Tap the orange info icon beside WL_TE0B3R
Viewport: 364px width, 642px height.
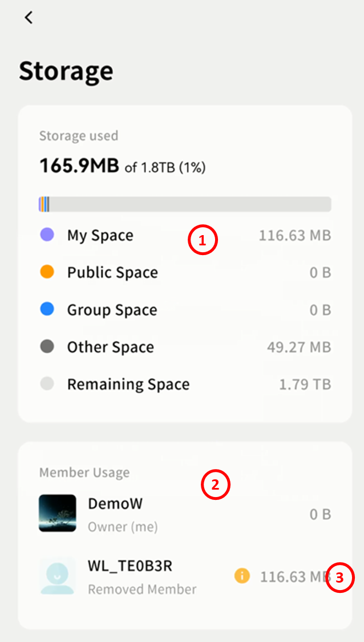pyautogui.click(x=242, y=576)
